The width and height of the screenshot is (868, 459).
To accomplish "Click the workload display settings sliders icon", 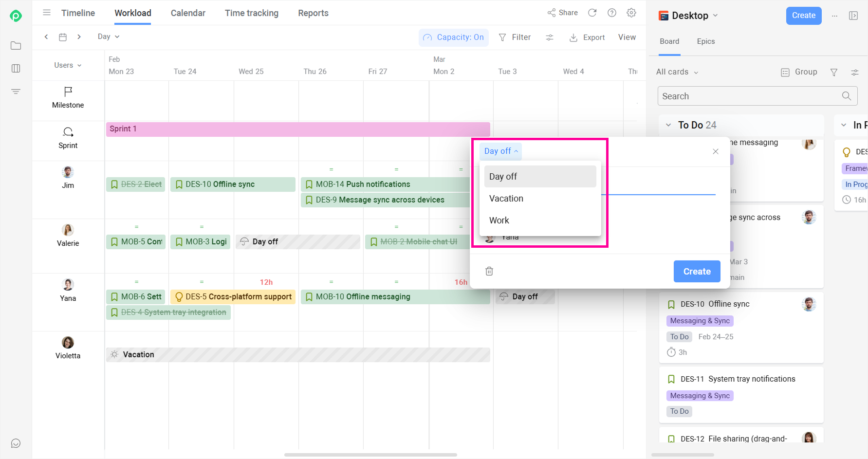I will point(550,37).
